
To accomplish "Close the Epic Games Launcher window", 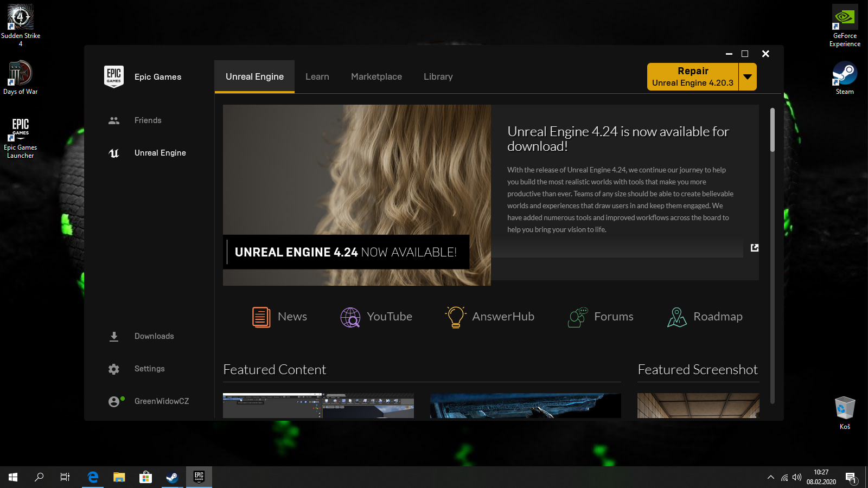I will pos(765,54).
